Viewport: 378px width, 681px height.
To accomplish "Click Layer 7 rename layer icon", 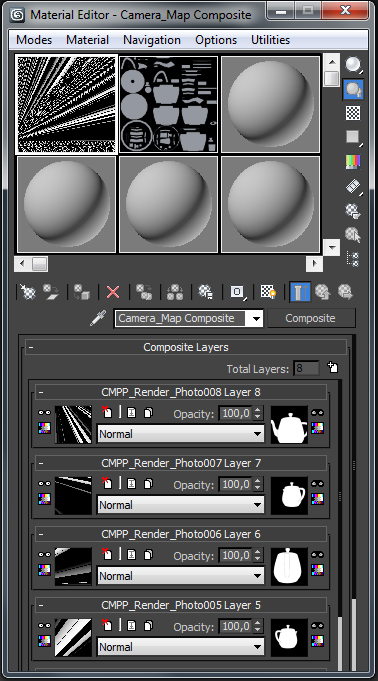I will click(x=131, y=483).
